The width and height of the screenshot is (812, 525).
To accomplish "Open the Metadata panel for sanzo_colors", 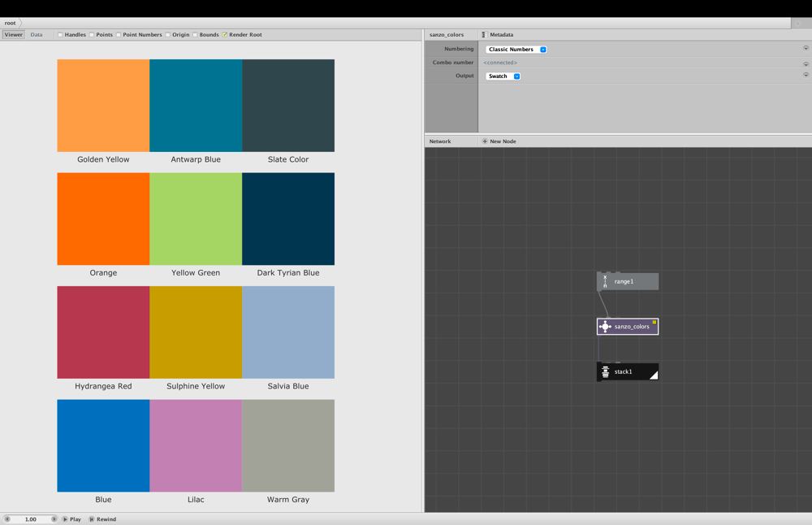I will coord(499,35).
